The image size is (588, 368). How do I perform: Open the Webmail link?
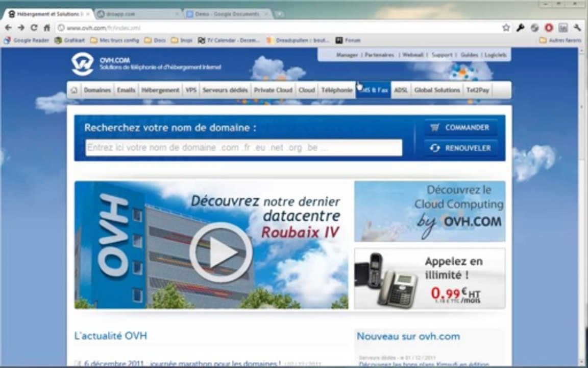tap(413, 55)
